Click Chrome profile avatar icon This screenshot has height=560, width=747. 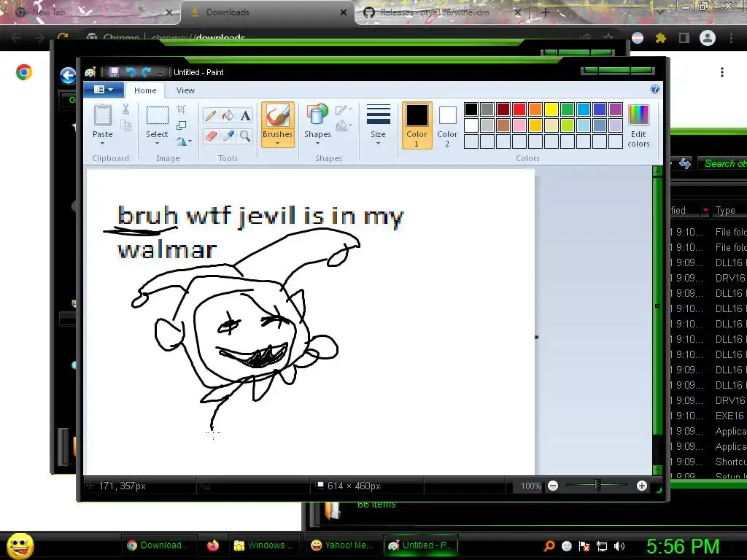click(x=708, y=38)
